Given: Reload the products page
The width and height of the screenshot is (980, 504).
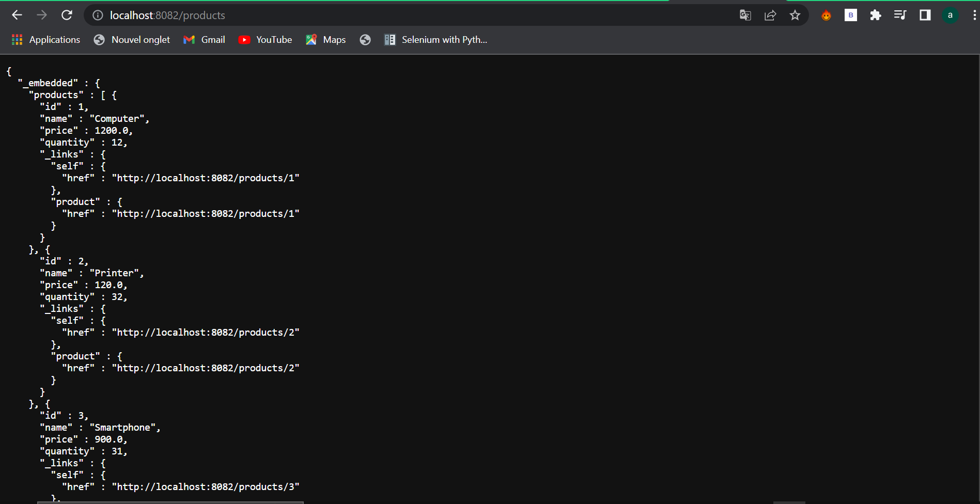Looking at the screenshot, I should pos(67,15).
